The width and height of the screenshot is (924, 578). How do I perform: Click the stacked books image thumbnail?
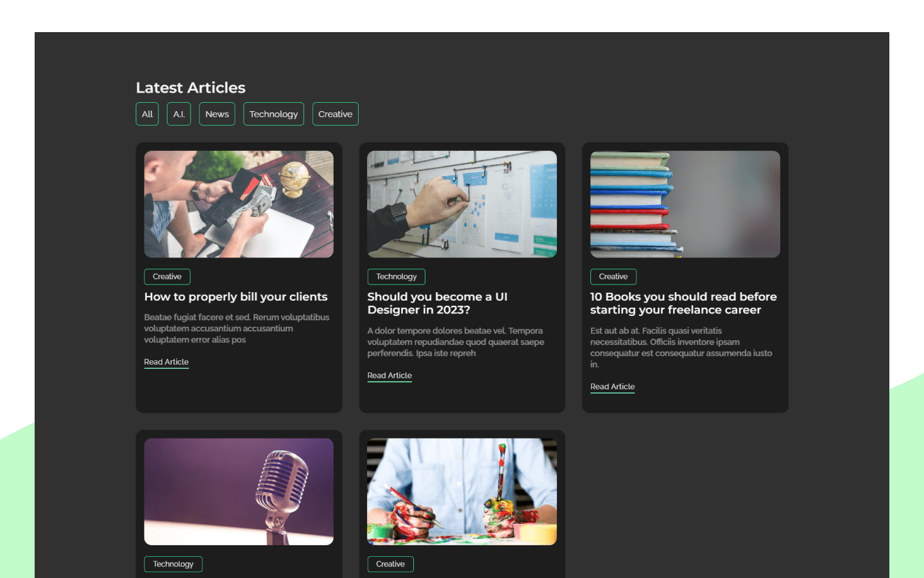[685, 204]
